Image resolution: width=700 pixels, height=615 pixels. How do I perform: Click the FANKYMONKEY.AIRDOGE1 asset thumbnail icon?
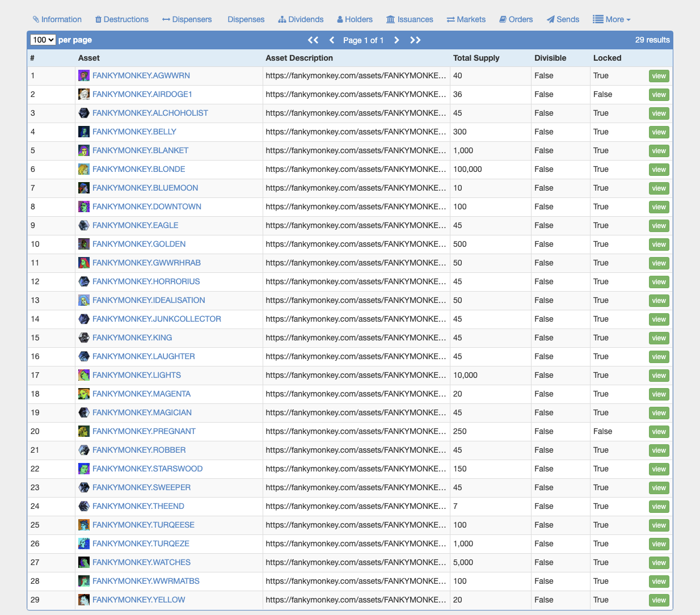point(84,95)
